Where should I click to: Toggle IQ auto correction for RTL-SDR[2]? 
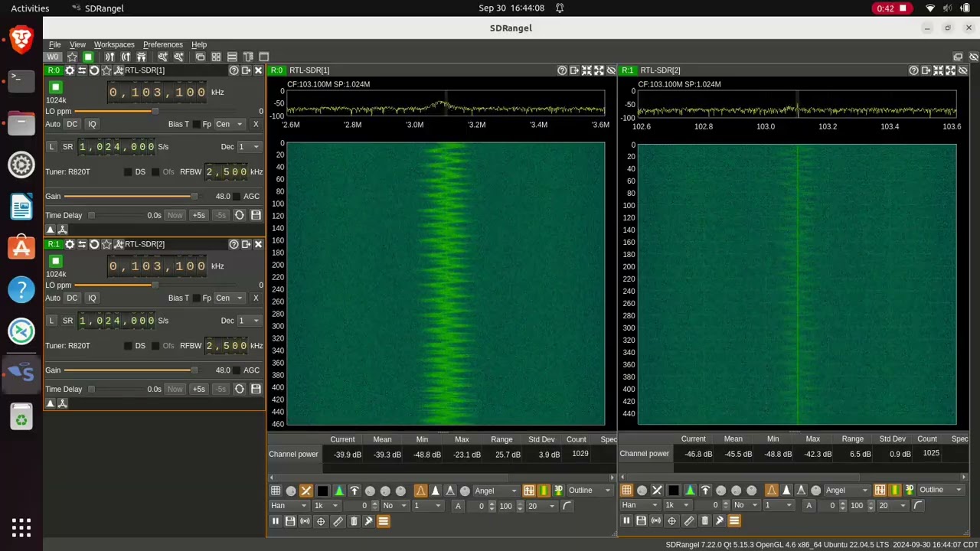point(92,298)
